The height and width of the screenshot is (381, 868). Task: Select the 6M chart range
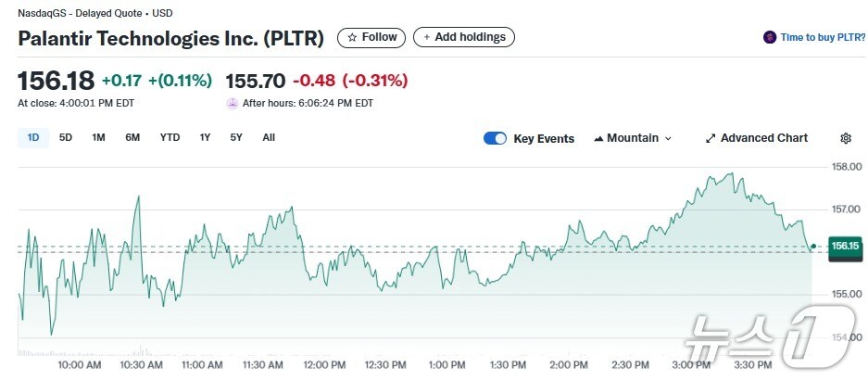click(x=132, y=137)
